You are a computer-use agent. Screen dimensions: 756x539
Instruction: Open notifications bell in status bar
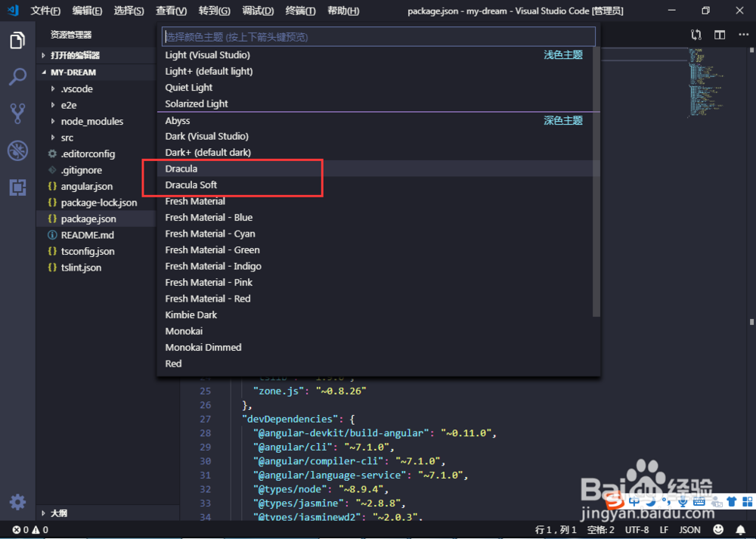click(x=741, y=530)
